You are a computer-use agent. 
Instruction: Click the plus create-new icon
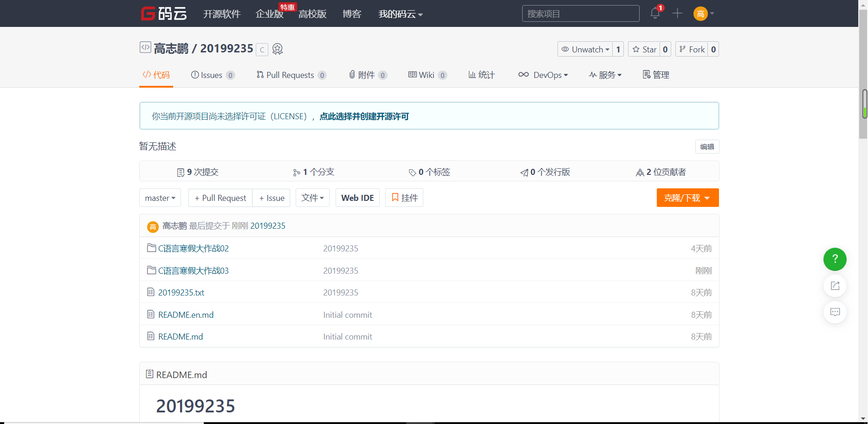(677, 13)
